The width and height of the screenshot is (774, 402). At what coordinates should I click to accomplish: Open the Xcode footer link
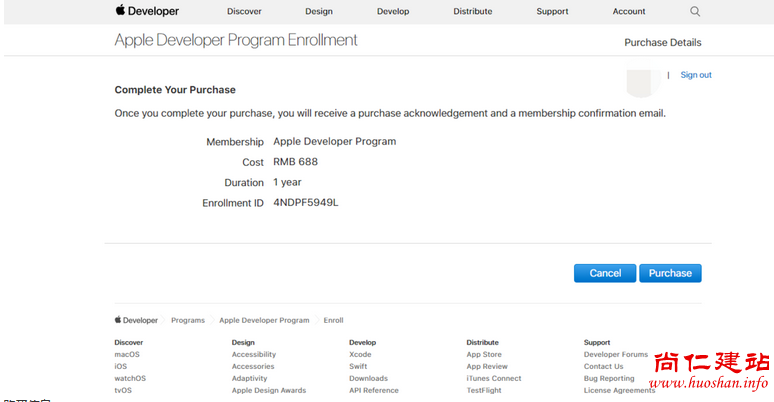coord(360,354)
